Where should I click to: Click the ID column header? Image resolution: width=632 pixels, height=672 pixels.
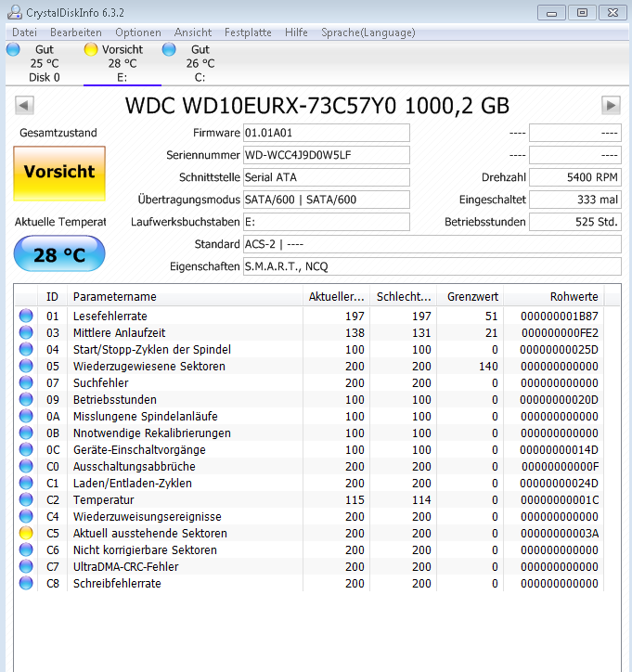coord(52,297)
